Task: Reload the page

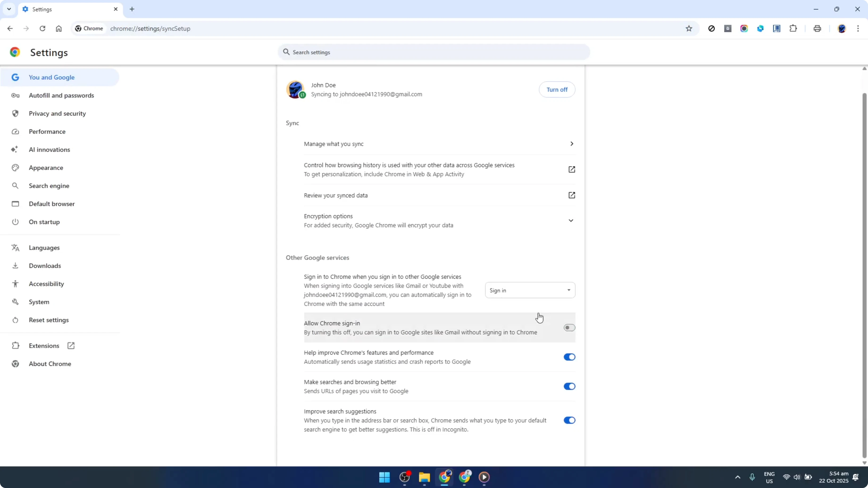Action: 42,28
